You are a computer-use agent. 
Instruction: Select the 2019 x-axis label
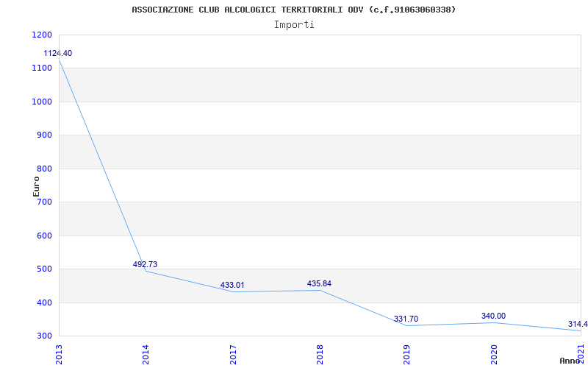[407, 355]
